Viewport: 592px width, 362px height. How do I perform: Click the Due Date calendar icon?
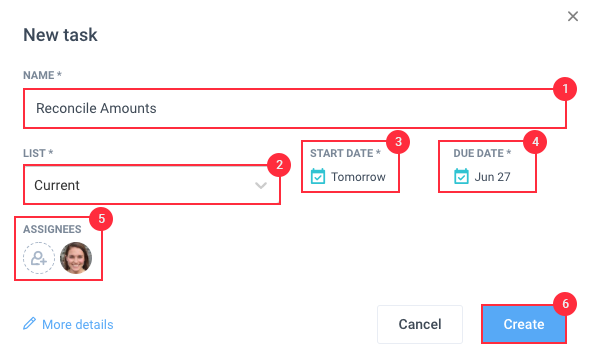(461, 176)
